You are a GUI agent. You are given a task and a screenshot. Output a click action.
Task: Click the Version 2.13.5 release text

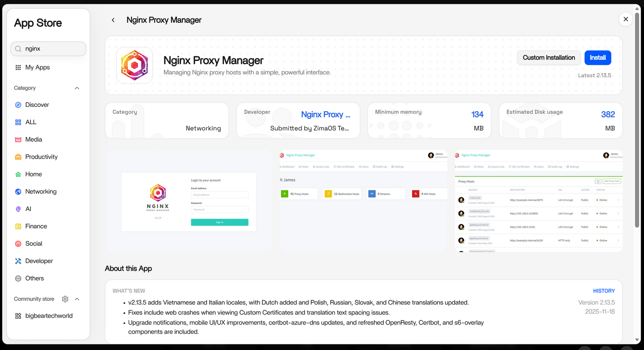[x=596, y=302]
